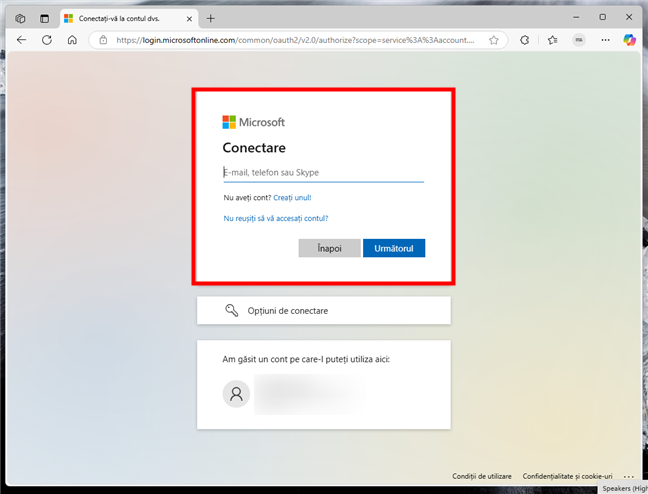
Task: Open the footer more options ellipsis
Action: tap(629, 476)
